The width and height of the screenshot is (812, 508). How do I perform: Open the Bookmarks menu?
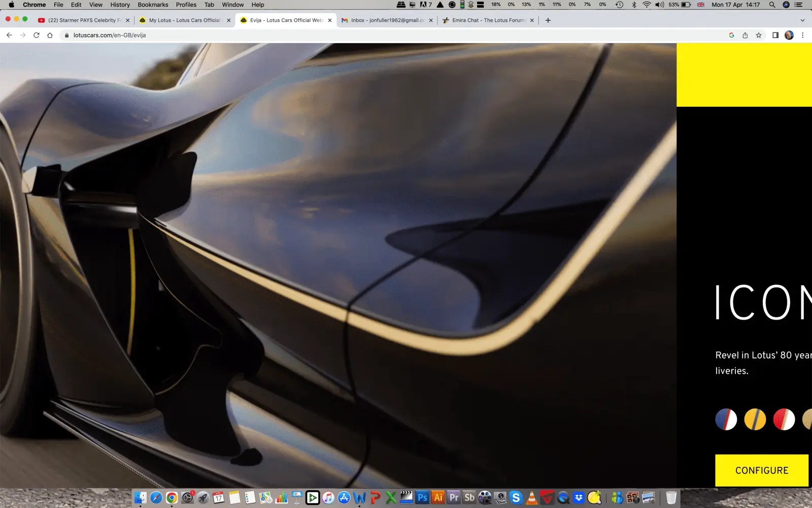coord(153,5)
